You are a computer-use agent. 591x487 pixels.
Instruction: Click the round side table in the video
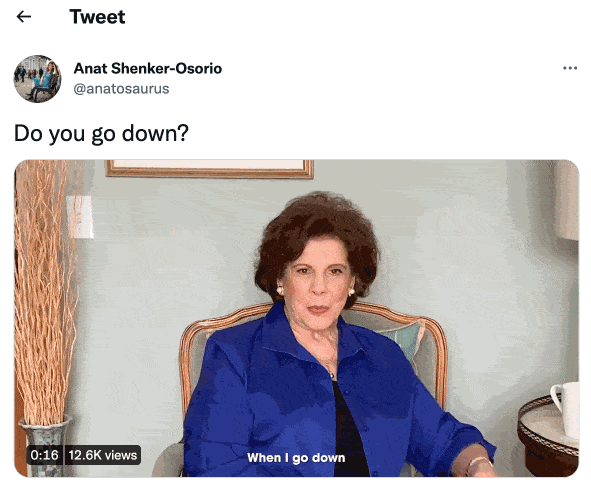(548, 437)
